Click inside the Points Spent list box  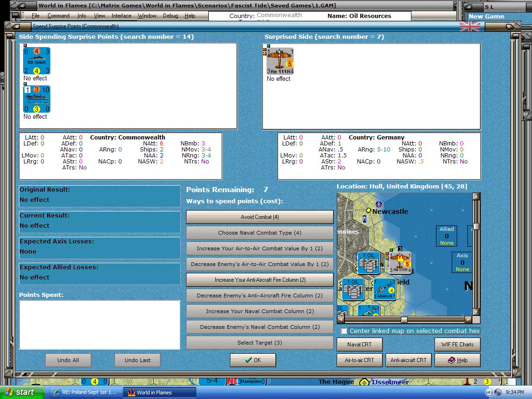pyautogui.click(x=99, y=325)
